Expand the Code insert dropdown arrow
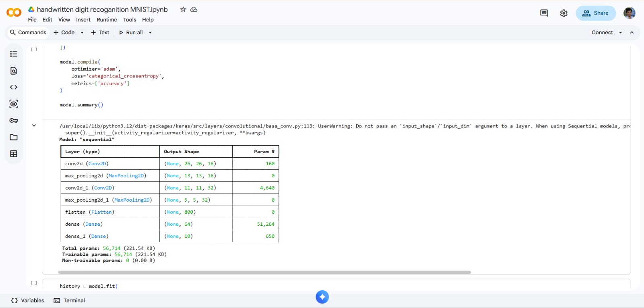Viewport: 644px width, 308px height. [82, 33]
